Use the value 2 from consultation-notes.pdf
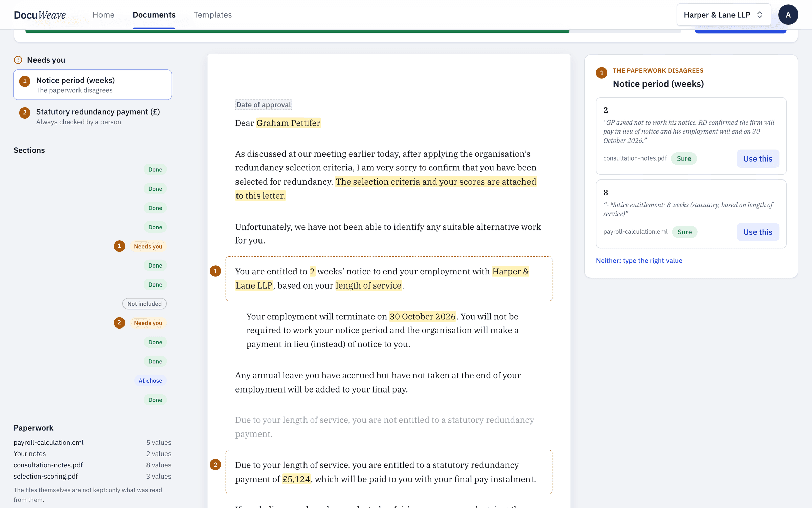Screen dimensions: 812x508 [758, 158]
